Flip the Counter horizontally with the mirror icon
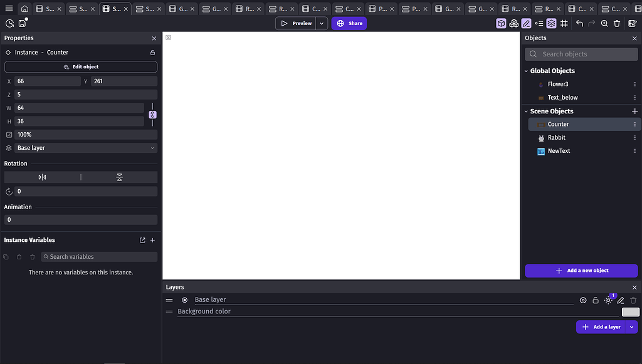 coord(43,177)
